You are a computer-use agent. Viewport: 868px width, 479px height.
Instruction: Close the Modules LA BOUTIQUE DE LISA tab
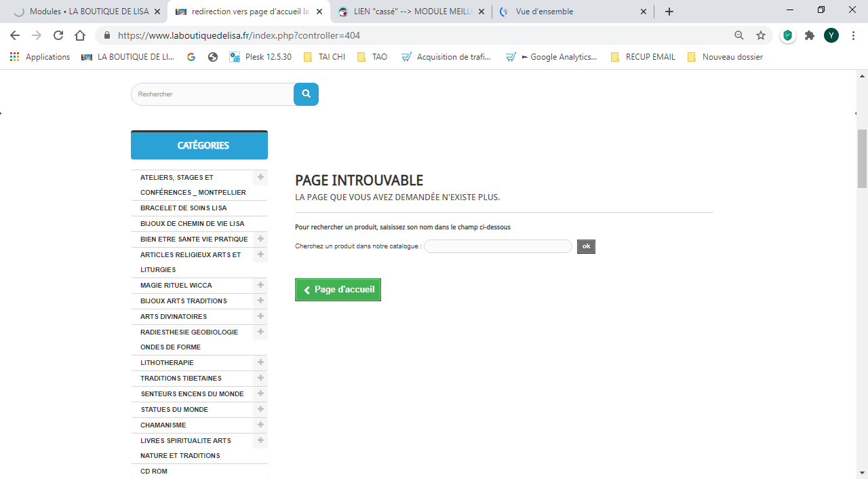(157, 12)
